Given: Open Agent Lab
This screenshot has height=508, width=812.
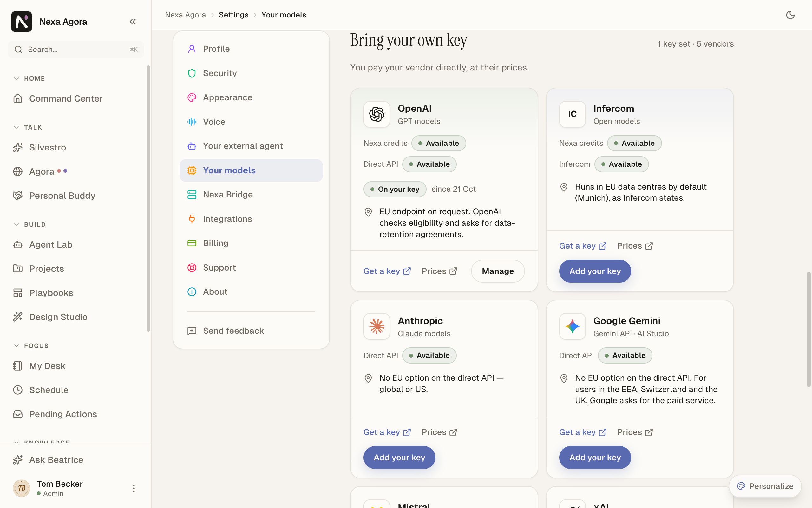Looking at the screenshot, I should point(75,244).
